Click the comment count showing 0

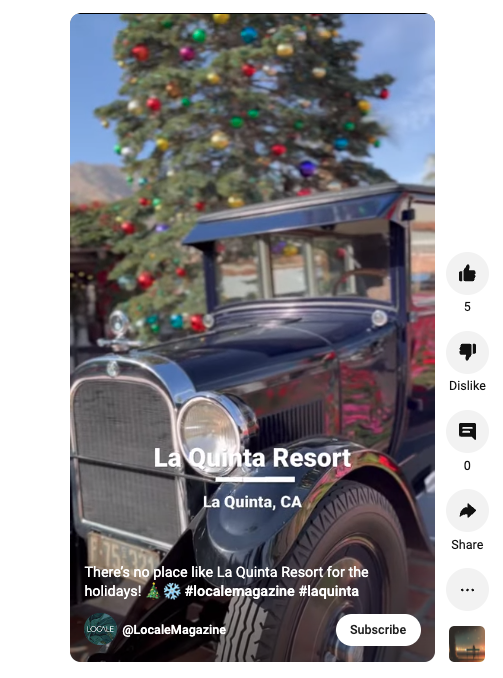467,466
